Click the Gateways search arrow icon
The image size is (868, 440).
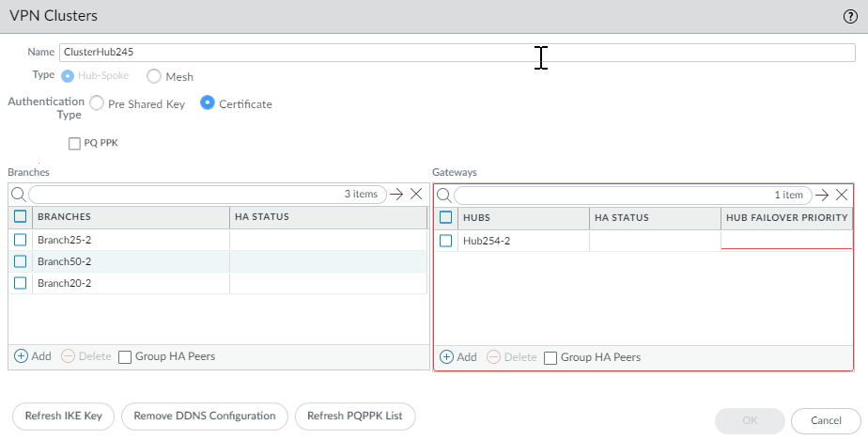tap(822, 196)
